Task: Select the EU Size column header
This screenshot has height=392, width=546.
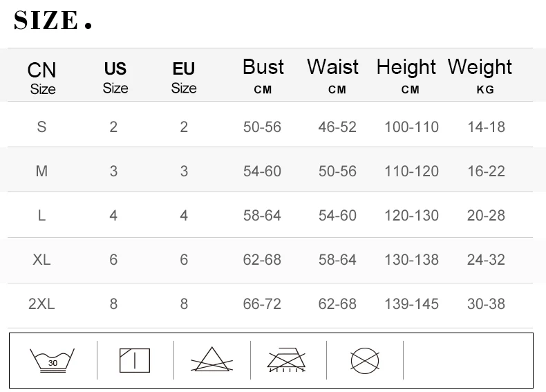Action: tap(184, 77)
